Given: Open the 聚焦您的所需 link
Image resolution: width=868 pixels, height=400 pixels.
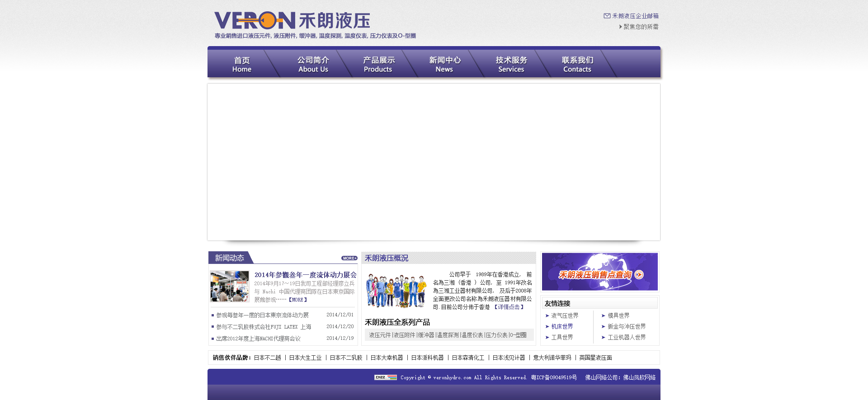Looking at the screenshot, I should [641, 27].
